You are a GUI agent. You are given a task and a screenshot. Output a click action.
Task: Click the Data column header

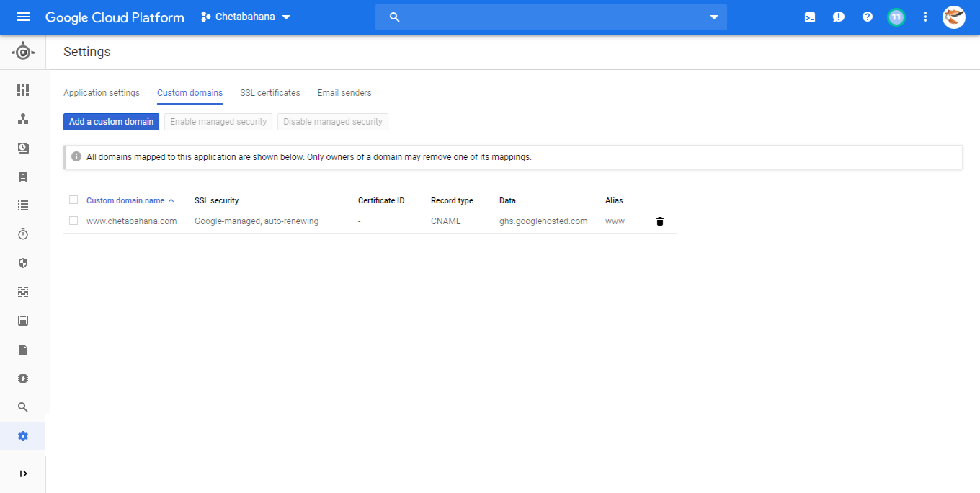coord(507,200)
